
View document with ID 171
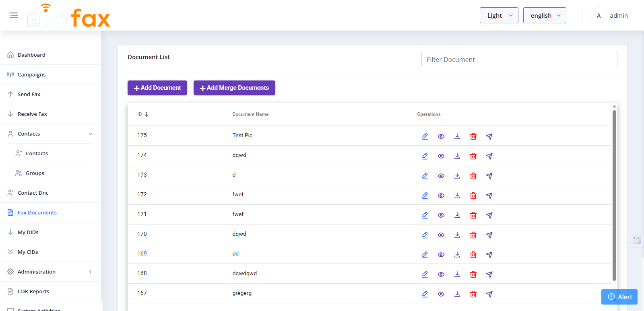(441, 215)
